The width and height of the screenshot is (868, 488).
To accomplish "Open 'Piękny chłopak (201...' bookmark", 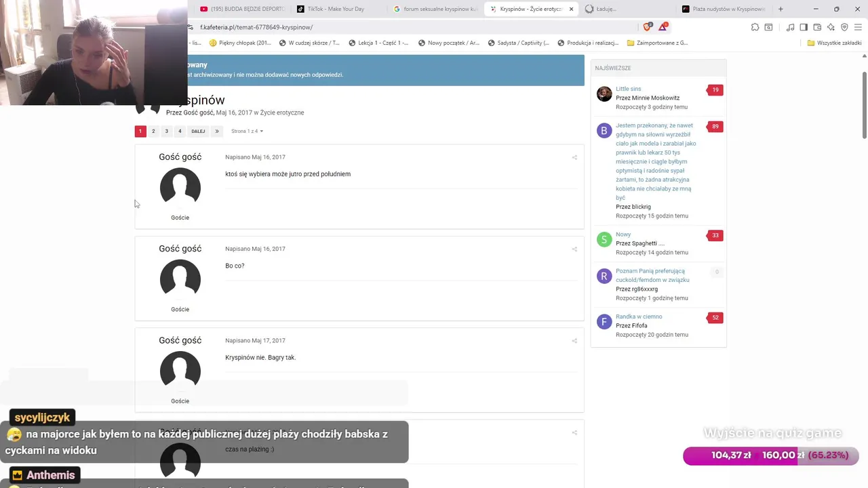I will tap(240, 43).
